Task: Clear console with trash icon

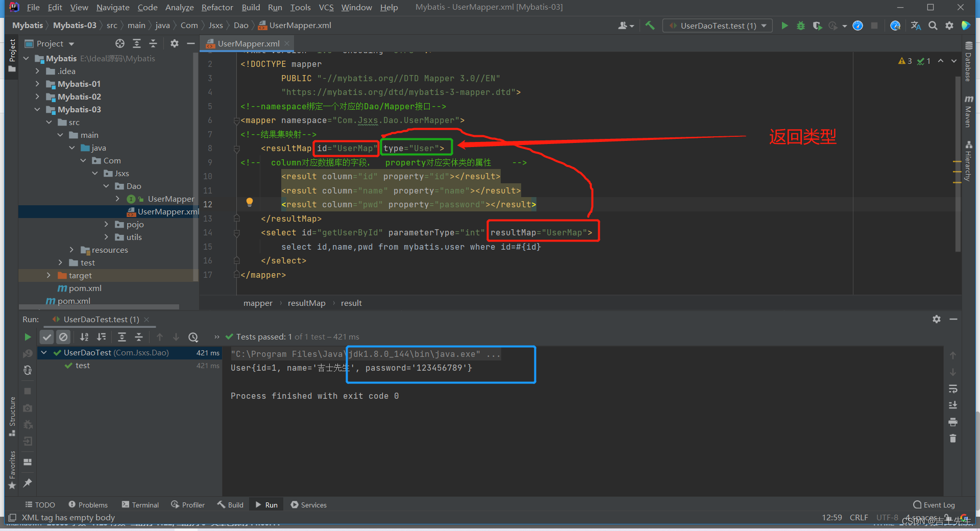Action: pos(953,439)
